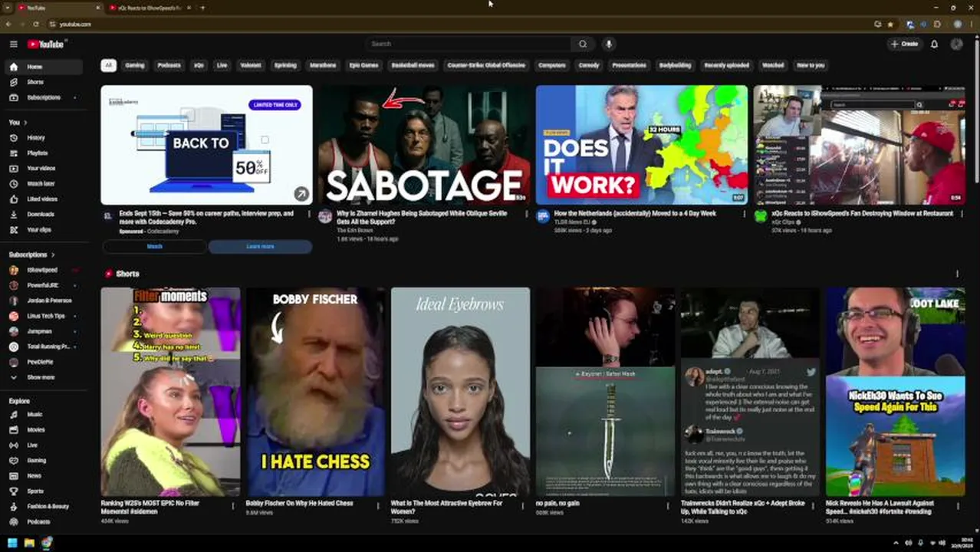Click the Create button

click(x=905, y=44)
